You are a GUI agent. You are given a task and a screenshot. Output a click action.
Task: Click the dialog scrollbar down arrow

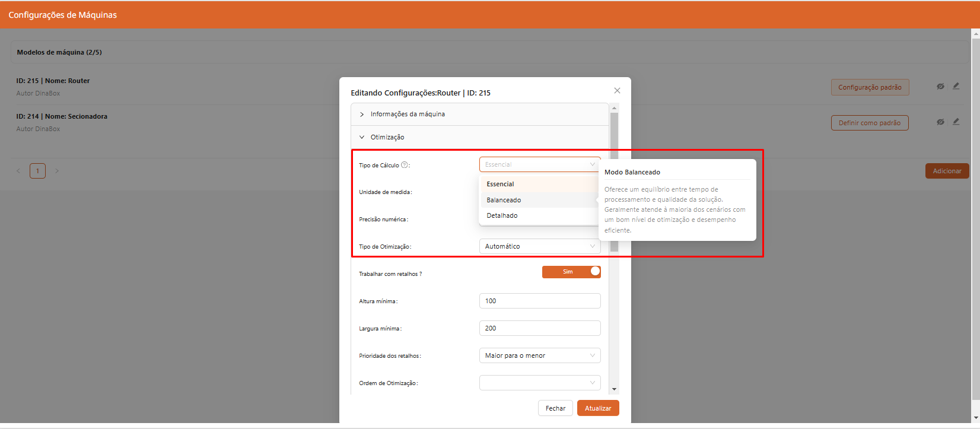click(614, 389)
